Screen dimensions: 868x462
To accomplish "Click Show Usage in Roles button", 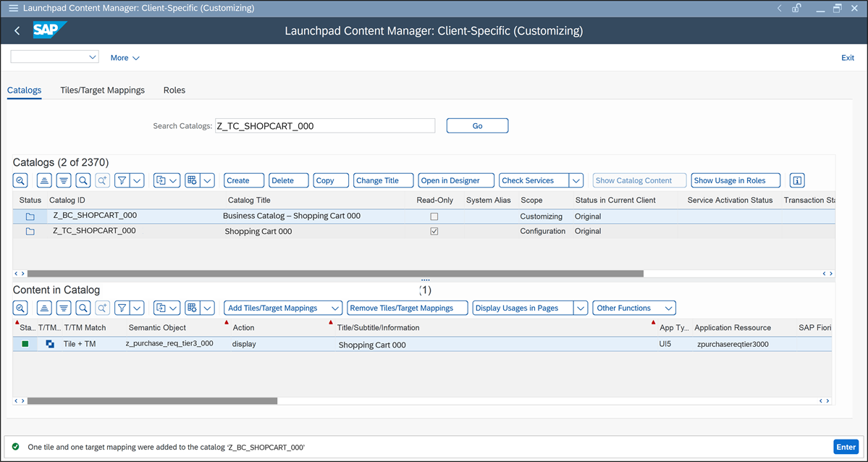I will (736, 180).
